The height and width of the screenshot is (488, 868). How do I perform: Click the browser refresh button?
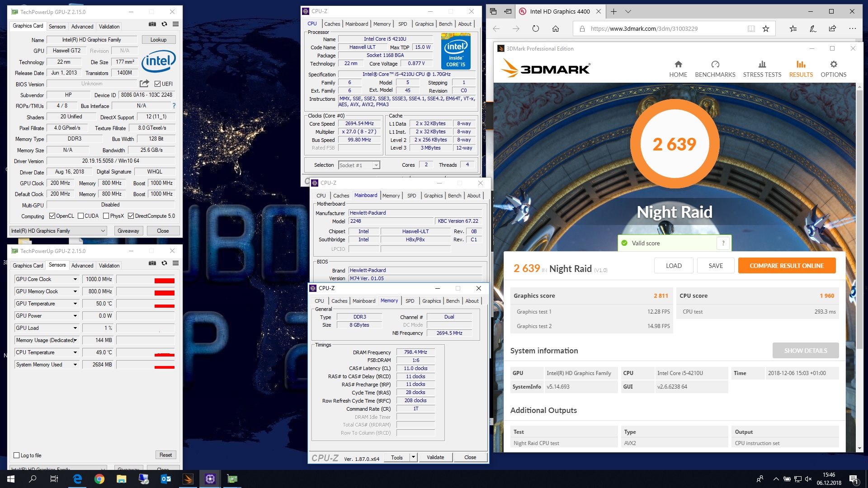pyautogui.click(x=536, y=28)
